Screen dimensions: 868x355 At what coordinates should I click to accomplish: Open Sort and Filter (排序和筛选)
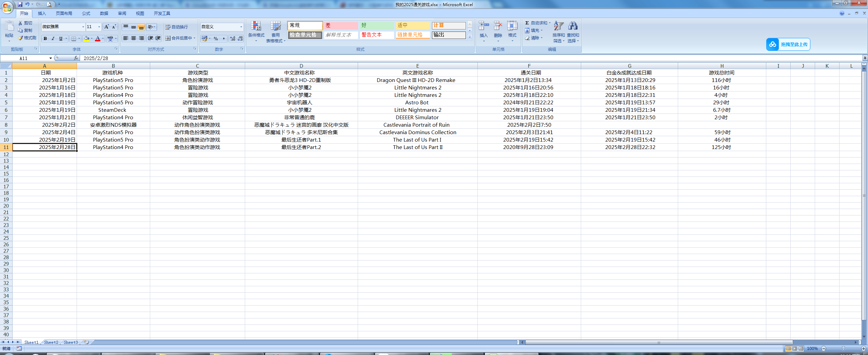point(558,32)
